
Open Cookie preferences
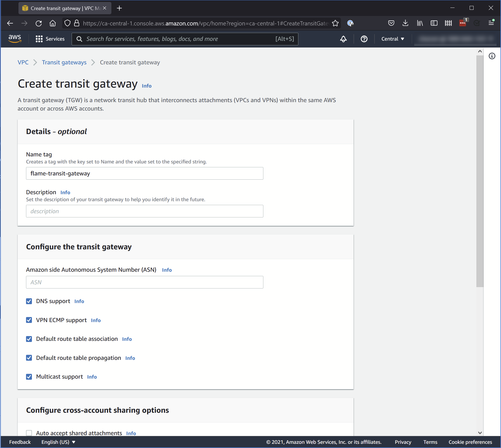point(470,442)
